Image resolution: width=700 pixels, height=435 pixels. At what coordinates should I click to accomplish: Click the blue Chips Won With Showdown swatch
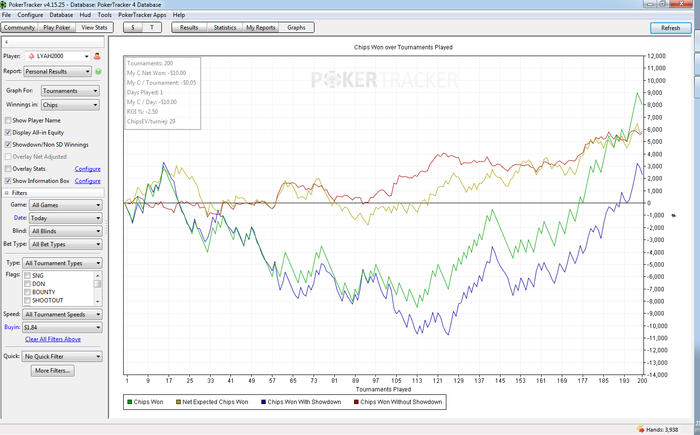[264, 402]
